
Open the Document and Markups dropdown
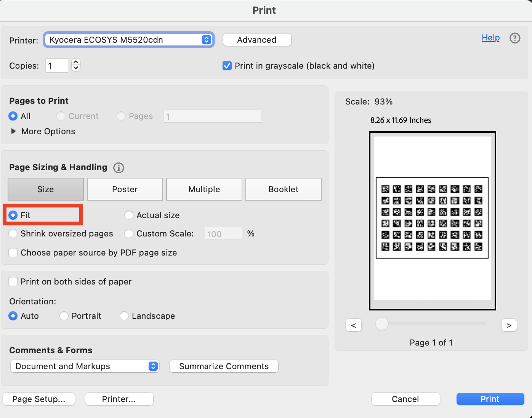[x=85, y=366]
